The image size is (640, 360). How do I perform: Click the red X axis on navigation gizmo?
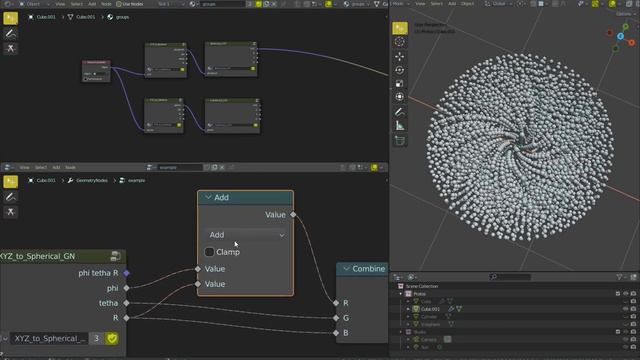click(x=631, y=42)
